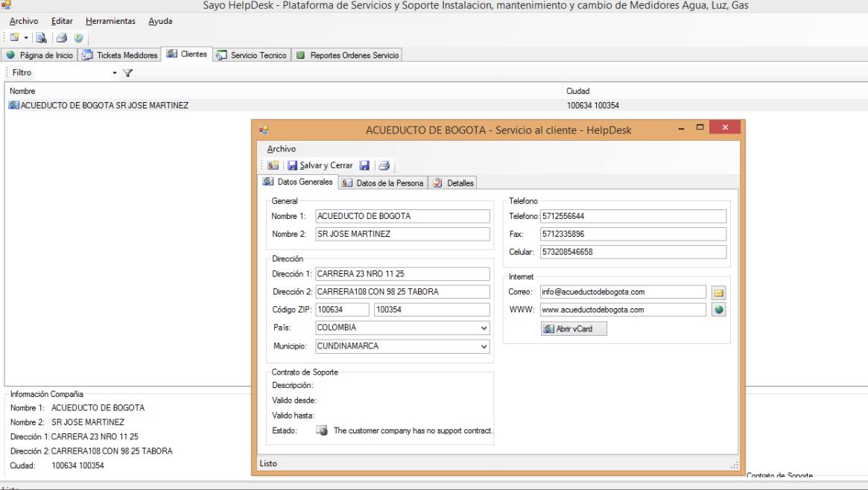The image size is (868, 490).
Task: Click the WWW website field
Action: click(624, 310)
